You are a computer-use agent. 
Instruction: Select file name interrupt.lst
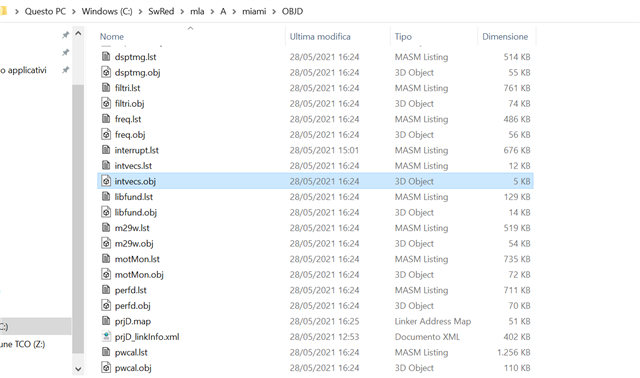click(137, 150)
